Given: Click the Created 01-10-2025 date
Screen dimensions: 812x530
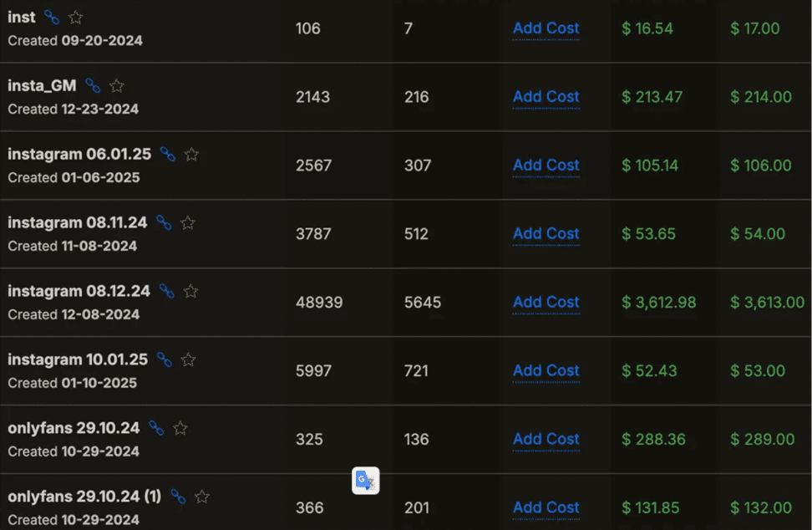Looking at the screenshot, I should point(72,382).
